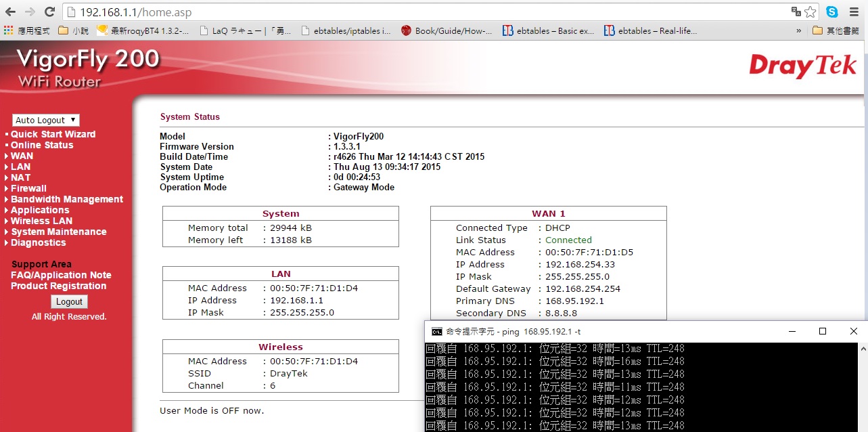Show hidden bookmarks with the » chevron
Screen dimensions: 868x432
tap(799, 30)
